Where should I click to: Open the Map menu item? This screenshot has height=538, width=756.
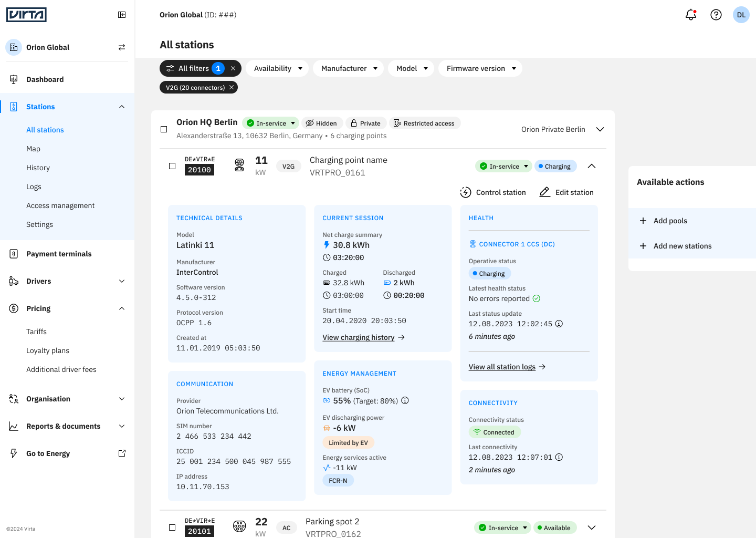tap(33, 149)
